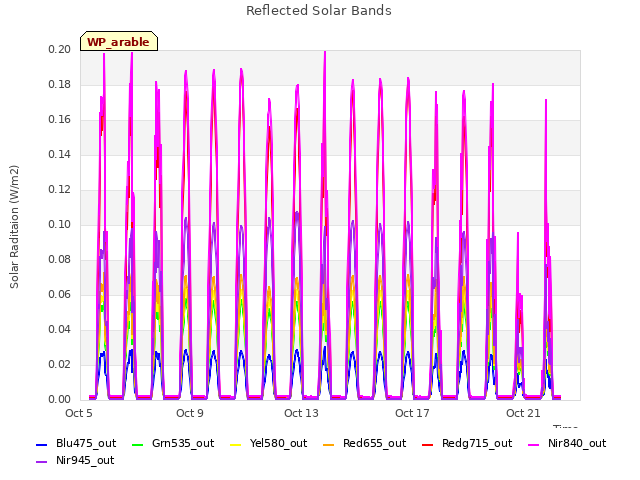Toggle the Nir945_out legend entry
This screenshot has width=640, height=480.
[x=75, y=461]
